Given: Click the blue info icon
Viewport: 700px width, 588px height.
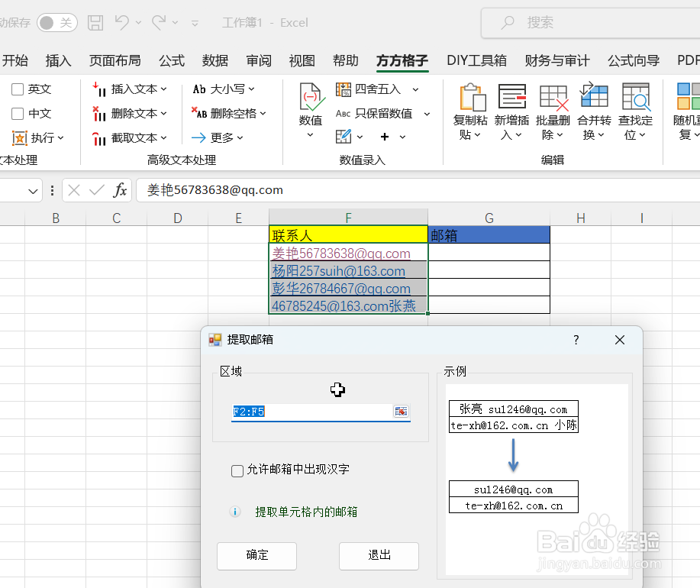Looking at the screenshot, I should pos(235,512).
